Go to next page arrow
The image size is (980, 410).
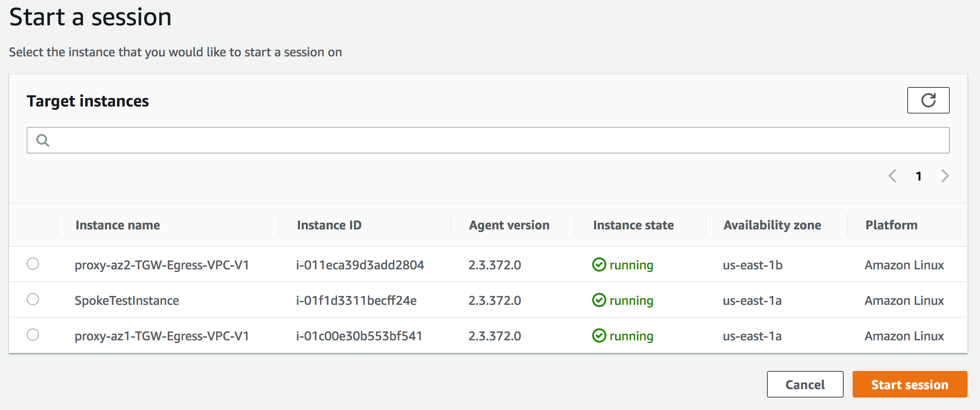click(x=944, y=176)
